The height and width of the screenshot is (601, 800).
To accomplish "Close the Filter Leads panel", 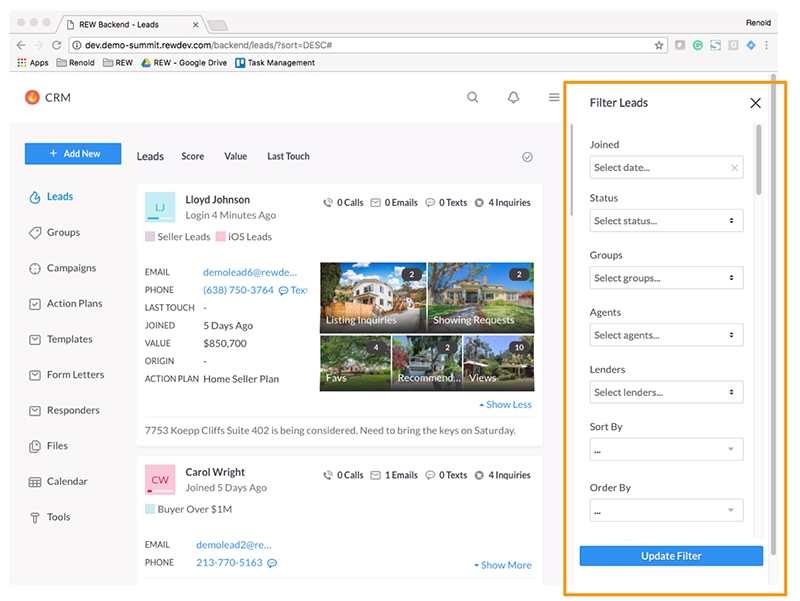I will 755,103.
